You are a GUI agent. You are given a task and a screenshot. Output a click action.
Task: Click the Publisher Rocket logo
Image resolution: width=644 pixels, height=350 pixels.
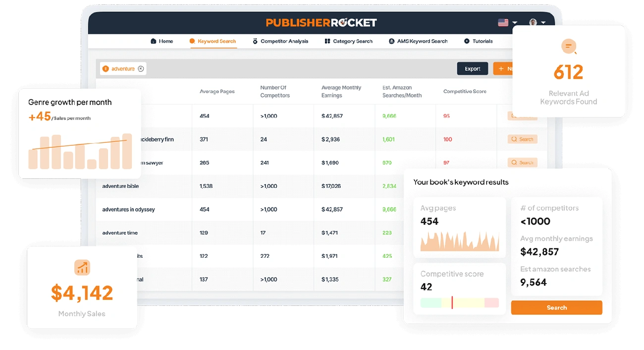(322, 23)
